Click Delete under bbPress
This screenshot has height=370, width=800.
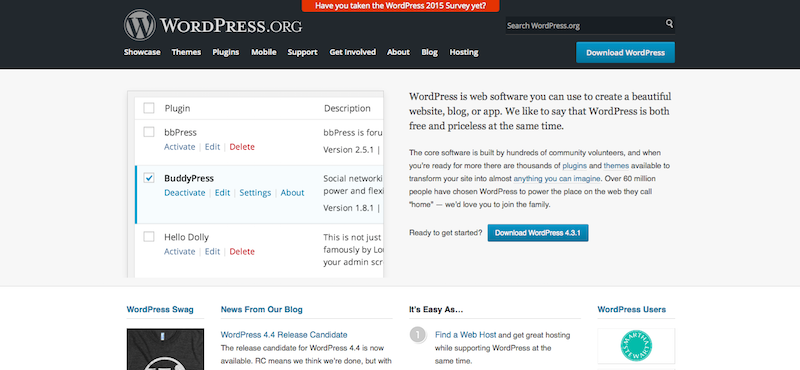click(x=242, y=147)
